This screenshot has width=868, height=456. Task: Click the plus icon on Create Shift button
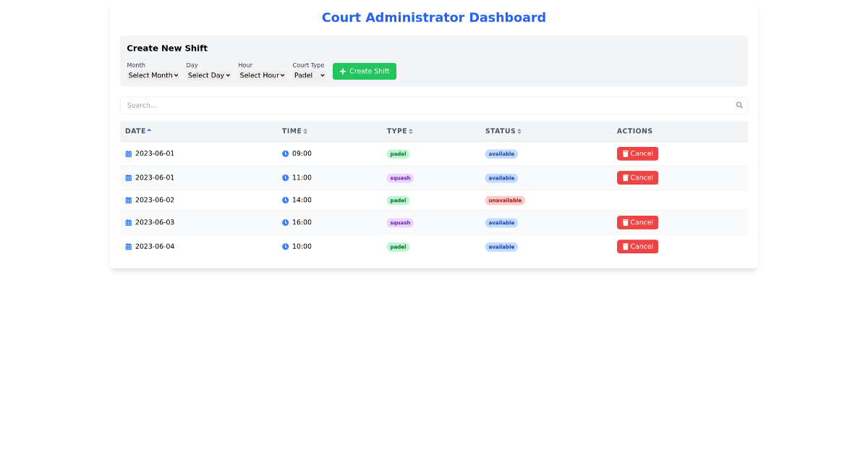click(342, 71)
